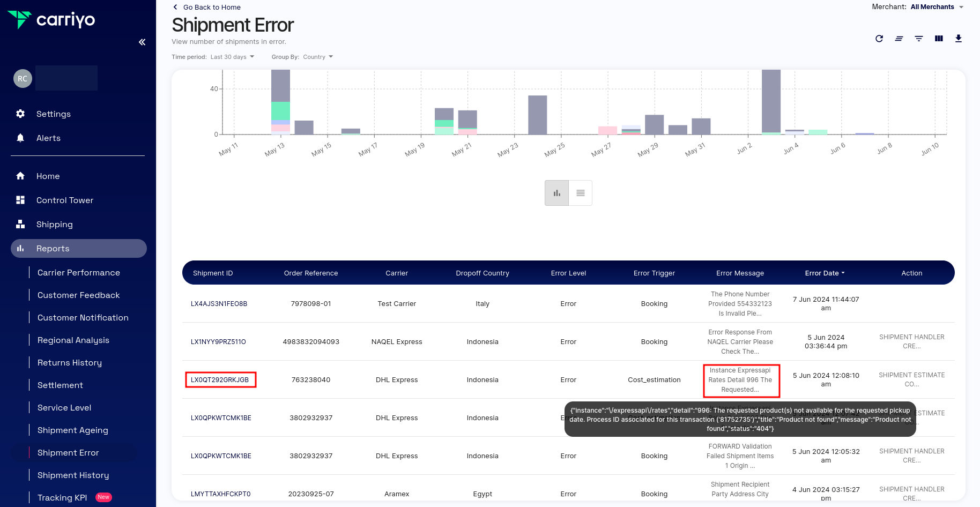Click the carriyo logo

pyautogui.click(x=51, y=20)
